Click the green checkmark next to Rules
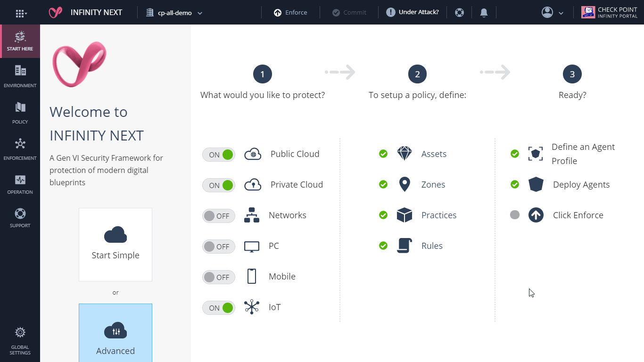 383,246
